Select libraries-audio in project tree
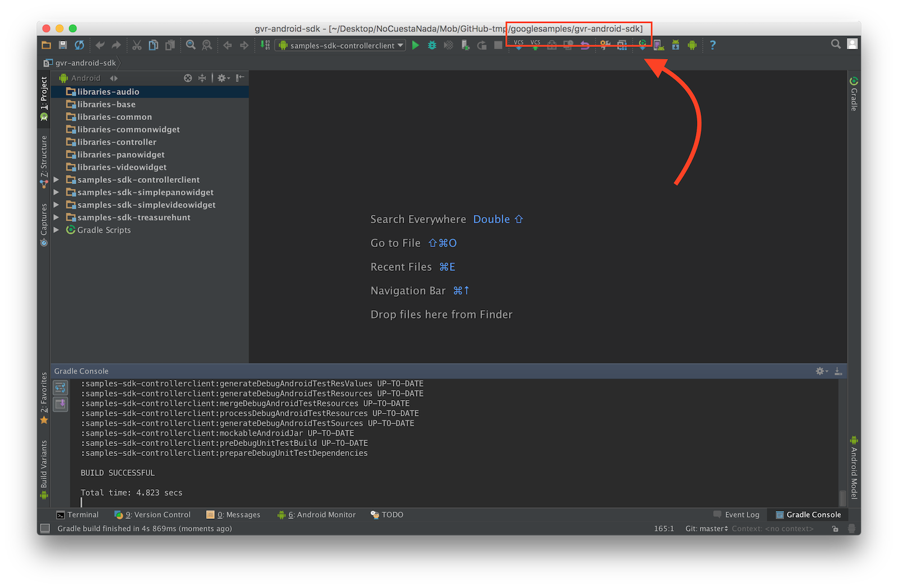Screen dimensions: 898x588 [150, 91]
